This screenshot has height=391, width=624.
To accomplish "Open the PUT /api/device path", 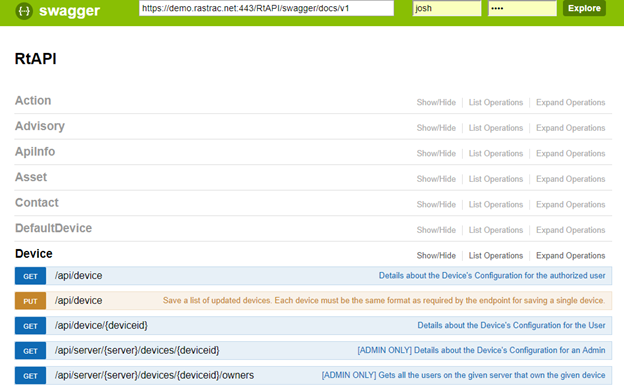I will pos(79,301).
